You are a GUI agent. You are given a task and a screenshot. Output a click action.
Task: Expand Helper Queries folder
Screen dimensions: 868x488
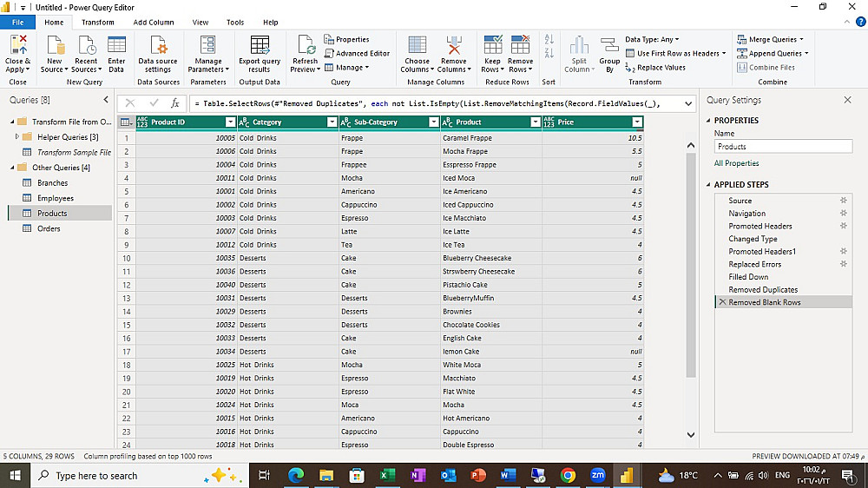(x=17, y=136)
